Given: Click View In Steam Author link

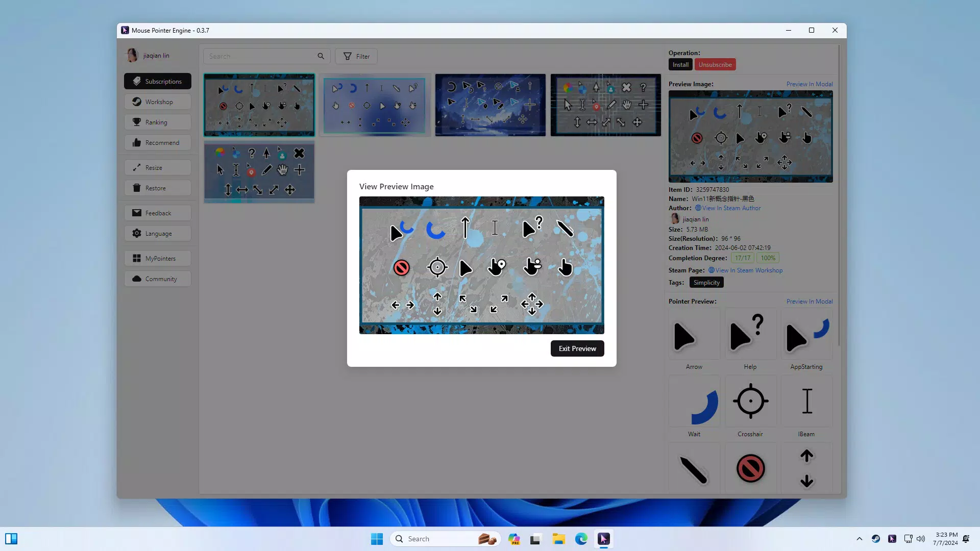Looking at the screenshot, I should pyautogui.click(x=728, y=208).
